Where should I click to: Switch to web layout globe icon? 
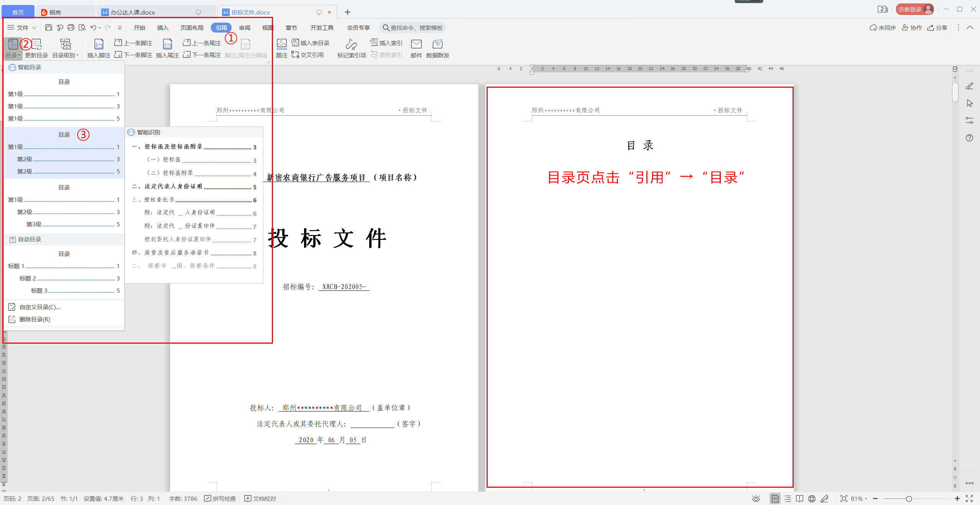point(812,498)
